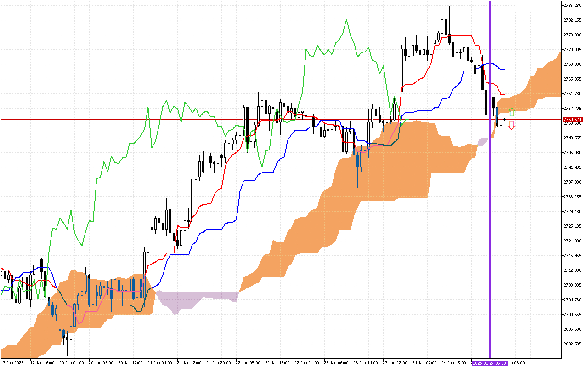Select price level 2749.555 on the axis

pos(572,138)
